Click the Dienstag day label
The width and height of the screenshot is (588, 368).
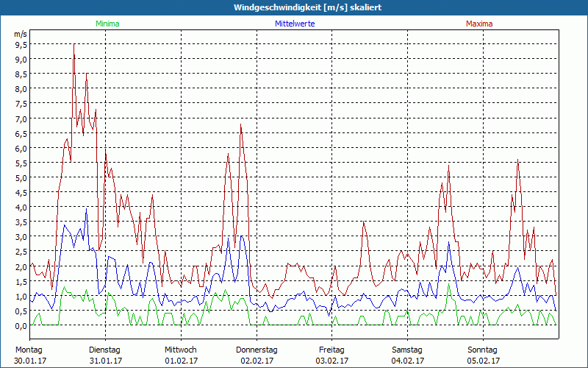[x=104, y=350]
